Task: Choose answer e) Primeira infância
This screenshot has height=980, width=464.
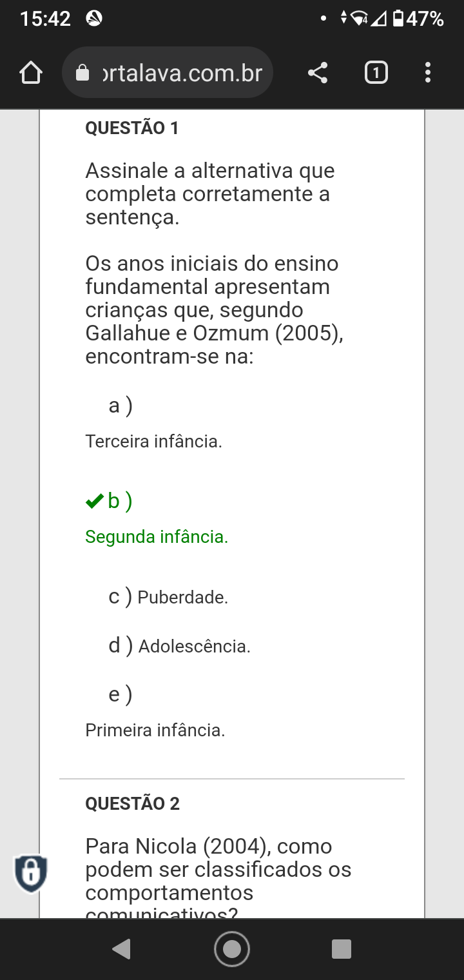Action: pos(155,730)
